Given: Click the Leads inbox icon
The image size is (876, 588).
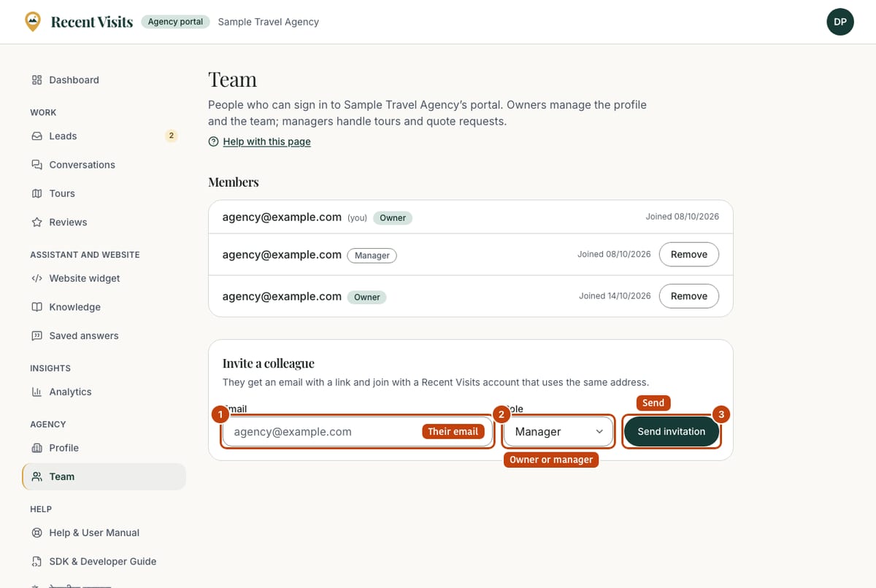Looking at the screenshot, I should point(36,136).
